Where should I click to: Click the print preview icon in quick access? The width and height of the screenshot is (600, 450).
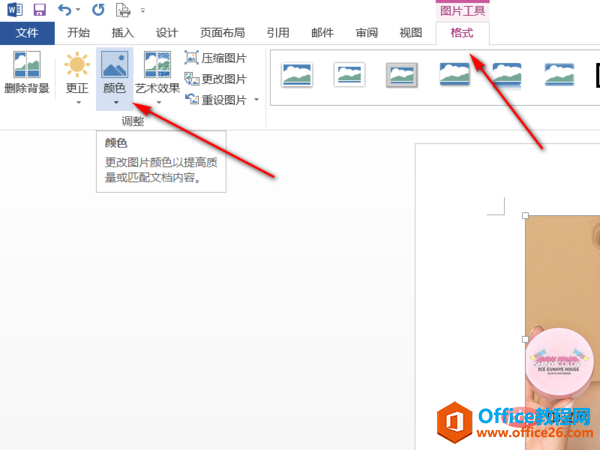point(123,10)
